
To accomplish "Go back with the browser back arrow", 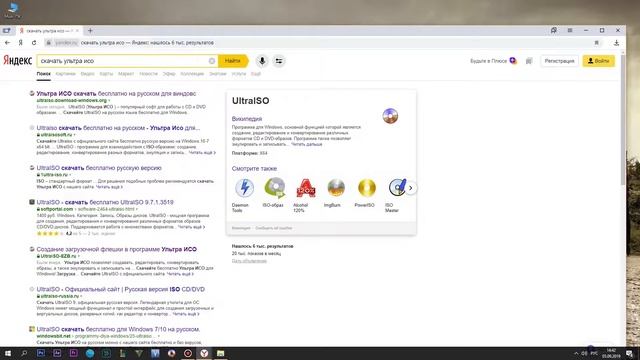I will point(7,42).
